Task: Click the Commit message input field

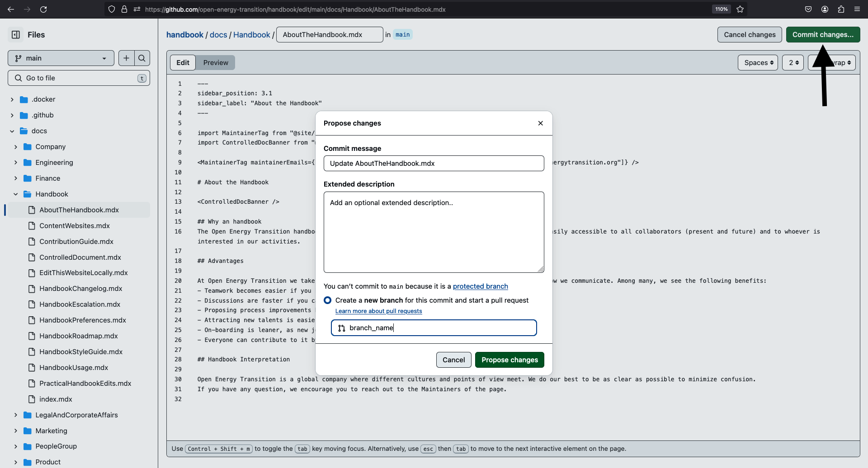Action: click(x=434, y=164)
